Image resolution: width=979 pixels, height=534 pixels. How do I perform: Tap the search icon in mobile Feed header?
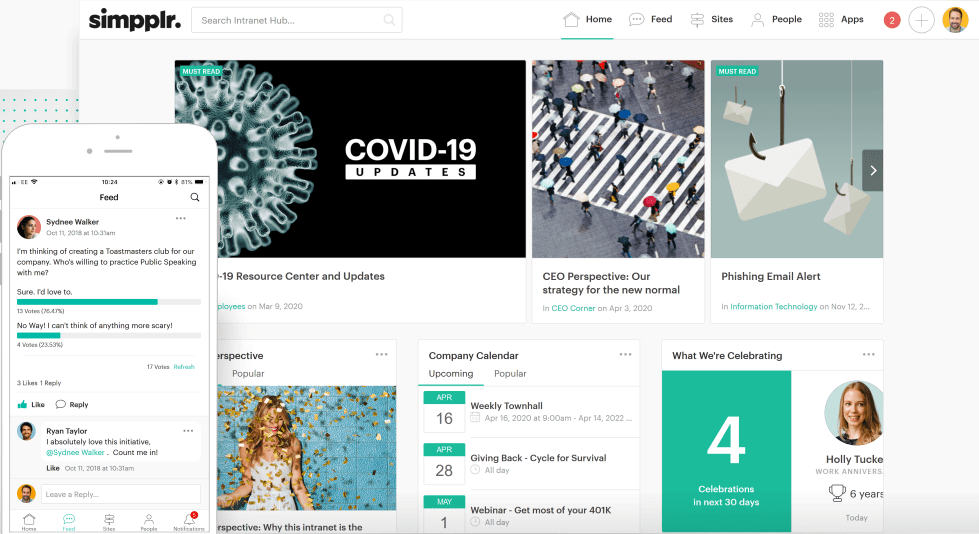195,197
